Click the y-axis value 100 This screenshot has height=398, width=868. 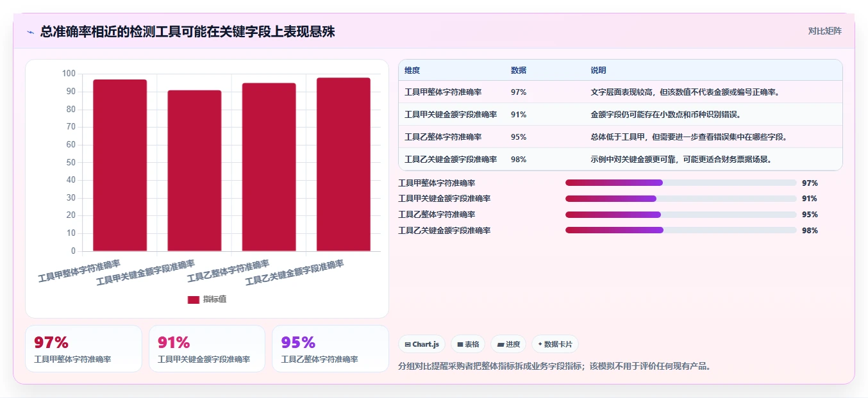tap(69, 74)
